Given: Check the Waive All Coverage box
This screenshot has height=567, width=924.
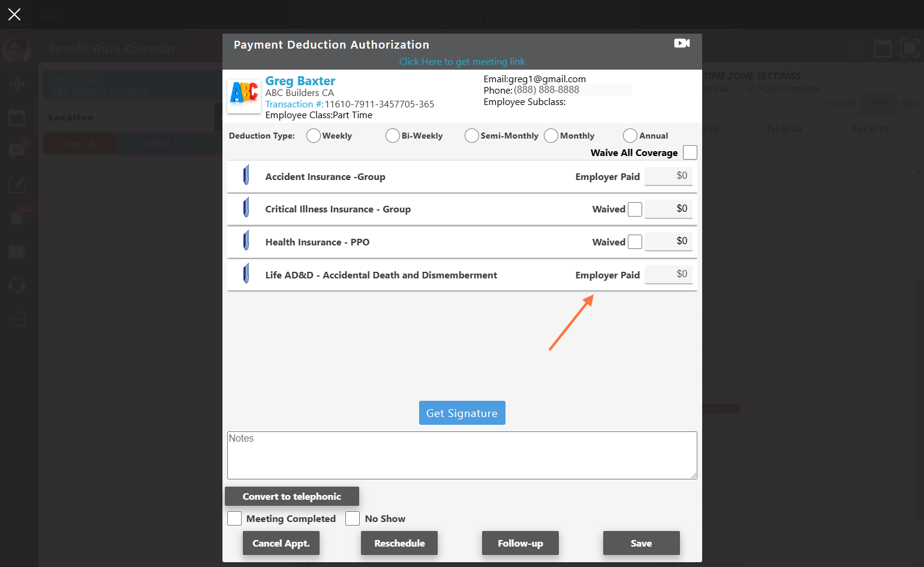Looking at the screenshot, I should click(x=690, y=152).
